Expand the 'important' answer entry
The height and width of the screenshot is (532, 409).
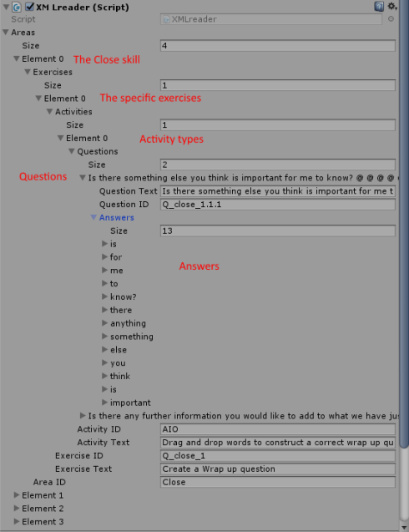click(x=104, y=403)
